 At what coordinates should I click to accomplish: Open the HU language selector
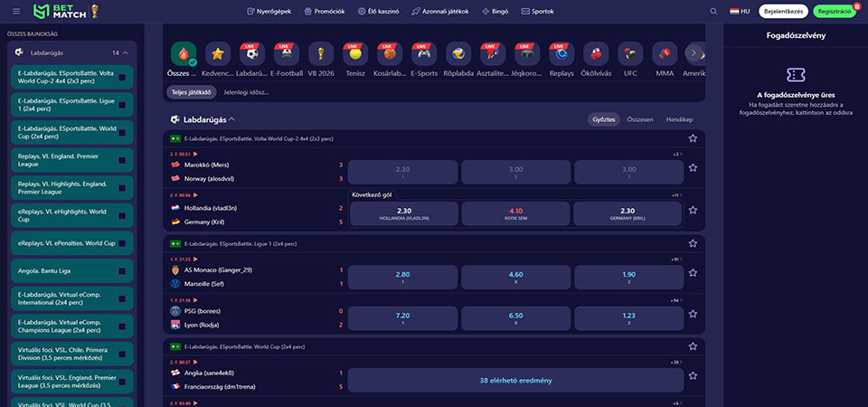[x=740, y=11]
